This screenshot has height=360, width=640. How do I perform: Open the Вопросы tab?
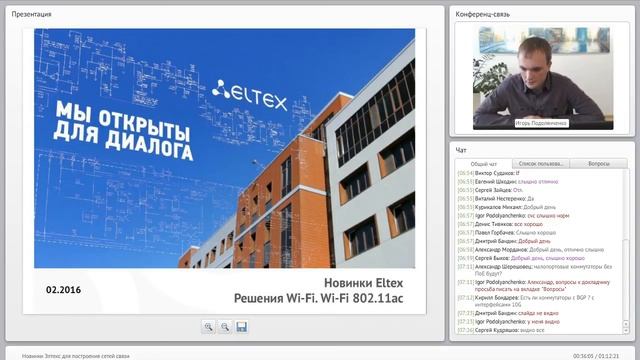point(599,164)
